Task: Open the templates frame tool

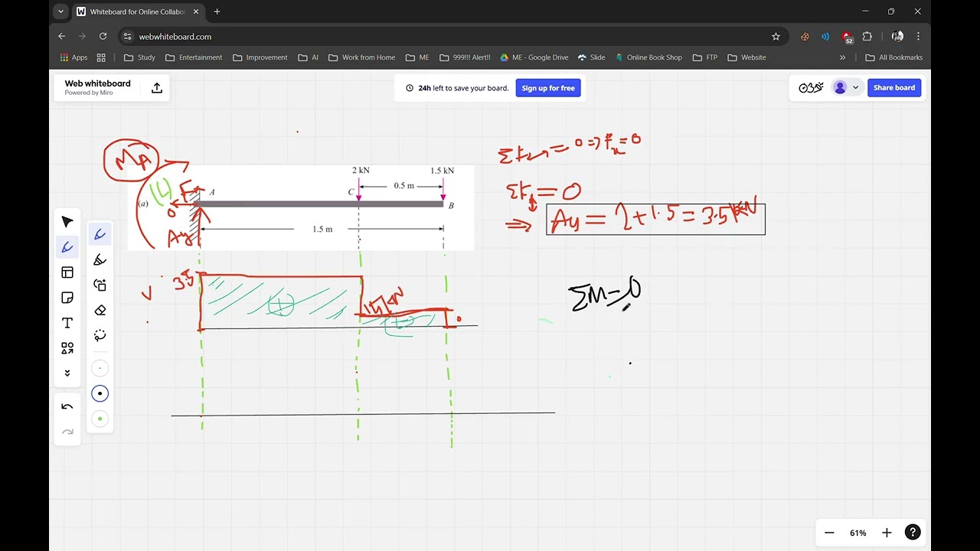Action: tap(67, 272)
